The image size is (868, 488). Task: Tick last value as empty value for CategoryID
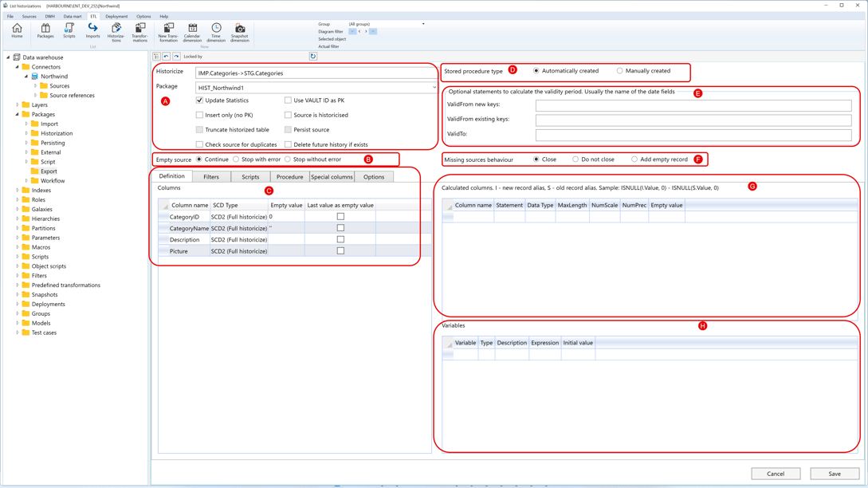click(340, 217)
